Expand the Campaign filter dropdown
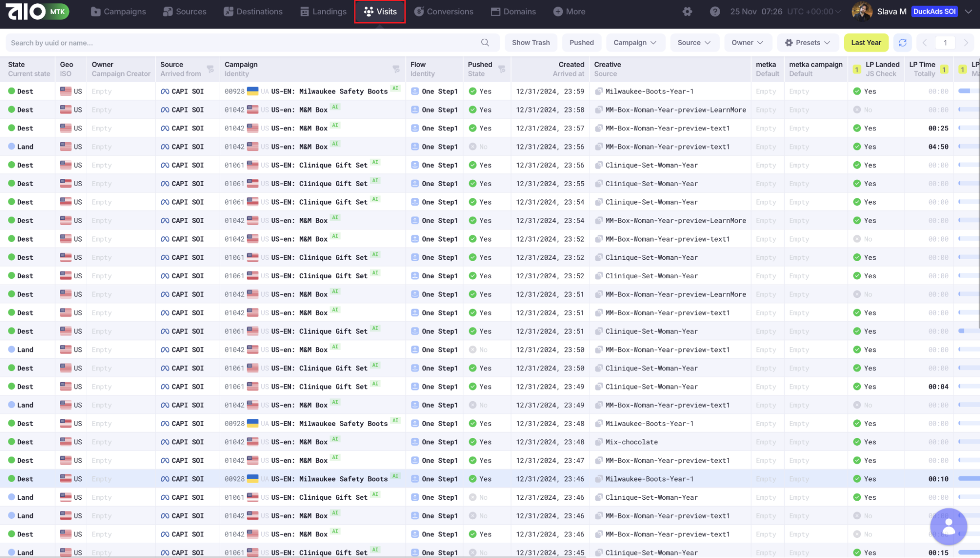Image resolution: width=980 pixels, height=558 pixels. 634,43
